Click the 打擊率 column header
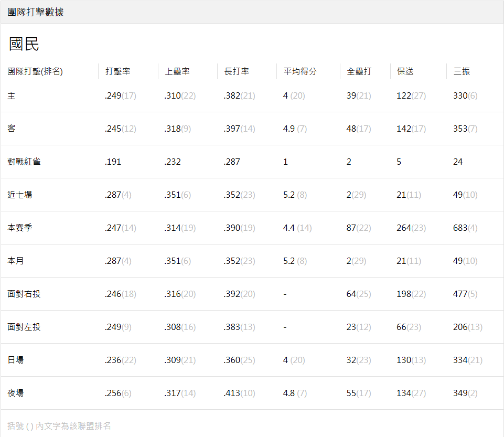504x437 pixels. (117, 71)
